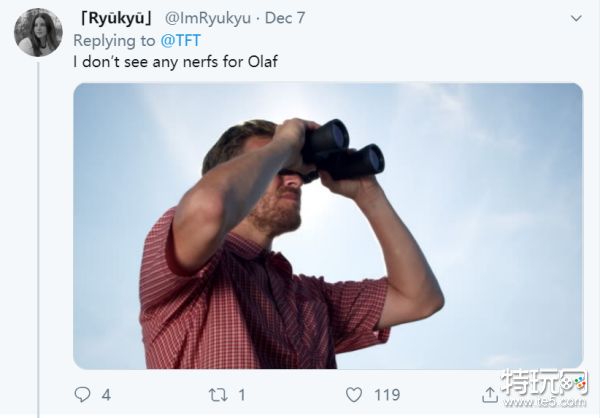600x418 pixels.
Task: Expand the tweet options chevron
Action: [575, 18]
